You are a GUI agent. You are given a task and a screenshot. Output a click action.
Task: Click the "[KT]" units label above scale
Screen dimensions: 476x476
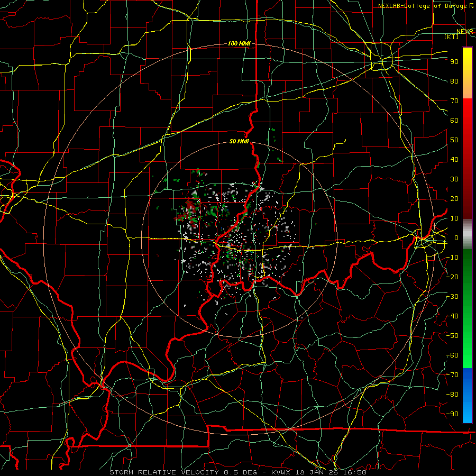[452, 36]
